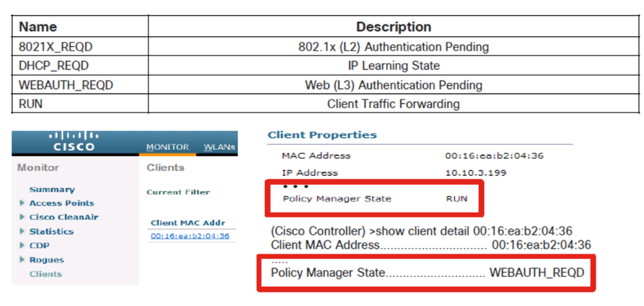Click the WEBAUTH_REQD state in CLI output
This screenshot has height=306, width=644.
pos(537,273)
